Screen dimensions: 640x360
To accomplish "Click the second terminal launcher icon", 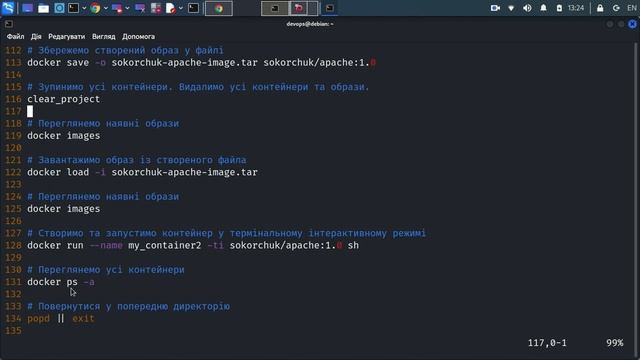I will pyautogui.click(x=193, y=8).
